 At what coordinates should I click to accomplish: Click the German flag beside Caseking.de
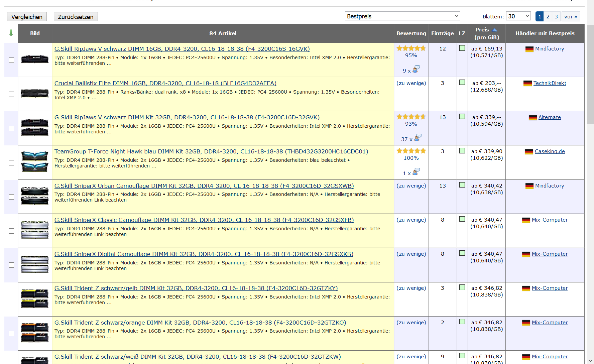pos(529,151)
